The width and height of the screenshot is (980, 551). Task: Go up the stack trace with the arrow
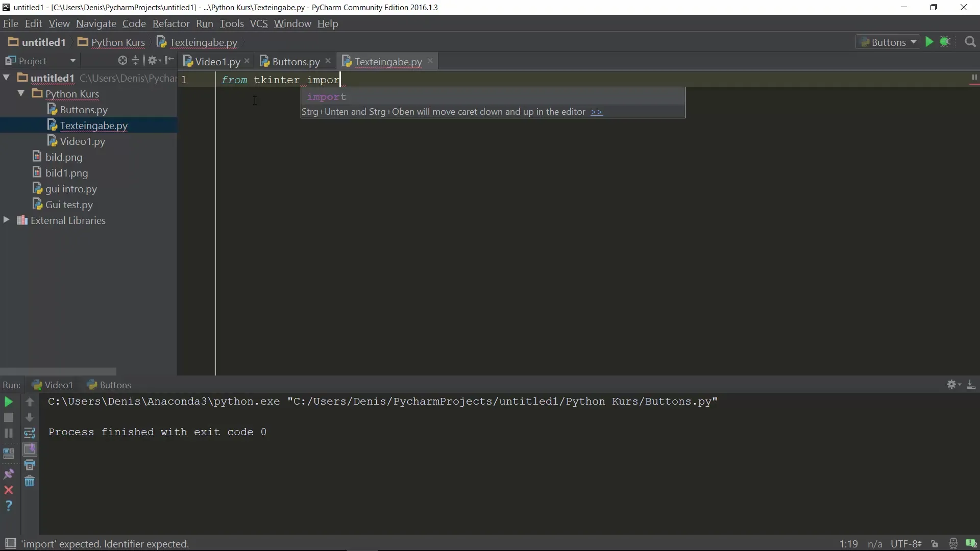30,402
